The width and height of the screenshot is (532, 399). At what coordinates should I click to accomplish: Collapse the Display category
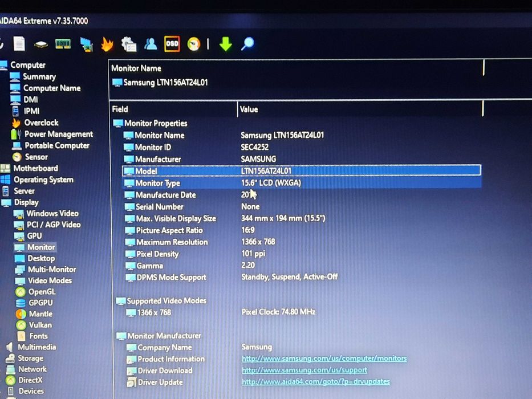pos(20,202)
